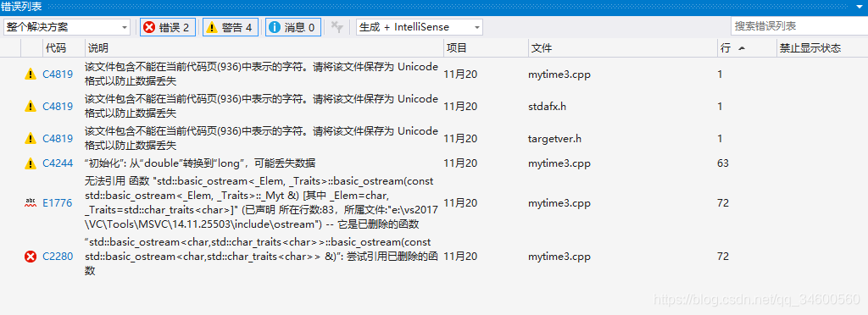868x315 pixels.
Task: Click line number 72 in the C2280 row
Action: tap(723, 257)
